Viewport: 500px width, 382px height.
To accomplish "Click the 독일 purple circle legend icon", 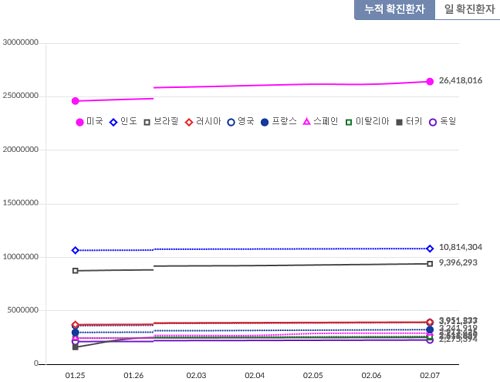I will point(433,122).
